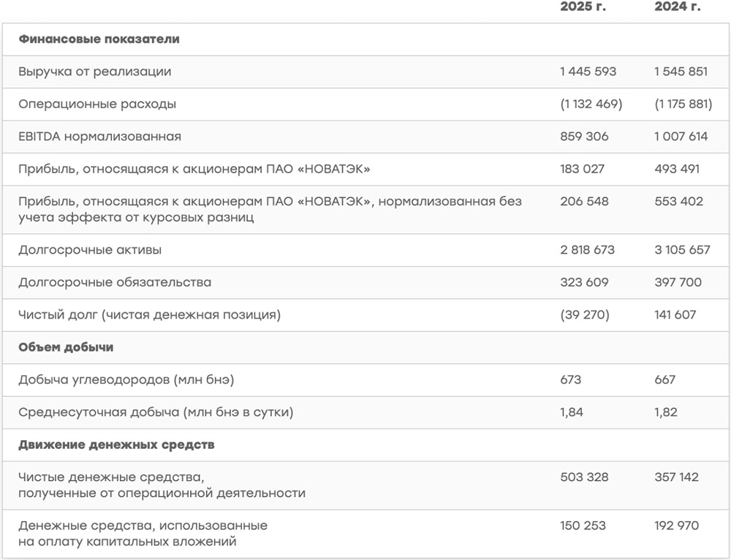Viewport: 731px width, 560px height.
Task: Click the 2024 long-term assets value 3 105 657
Action: click(x=682, y=250)
